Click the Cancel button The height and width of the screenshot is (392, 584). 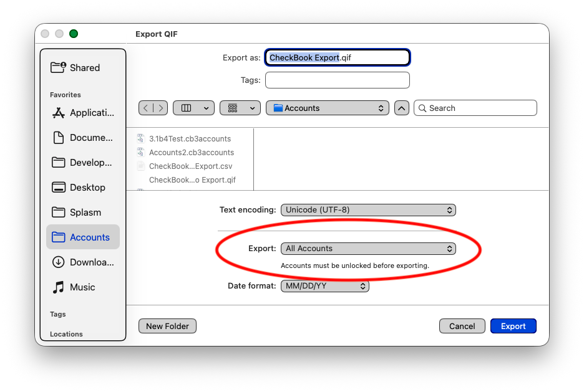point(462,326)
